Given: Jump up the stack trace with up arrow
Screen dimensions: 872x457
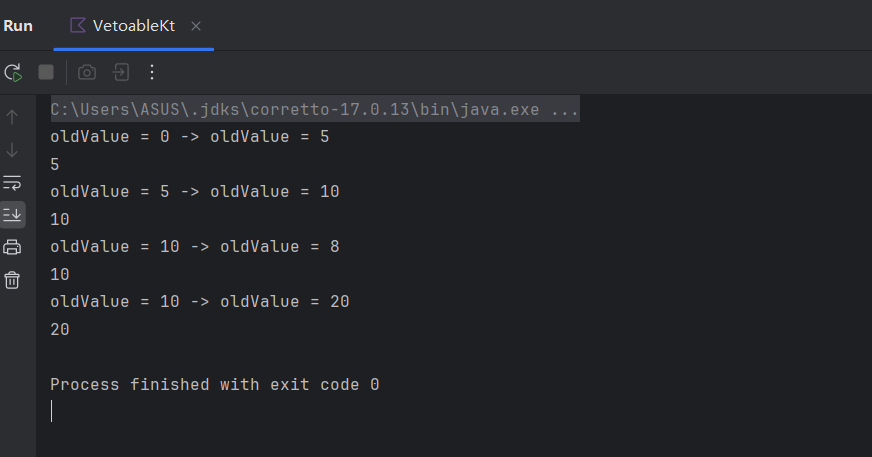Looking at the screenshot, I should pyautogui.click(x=12, y=117).
